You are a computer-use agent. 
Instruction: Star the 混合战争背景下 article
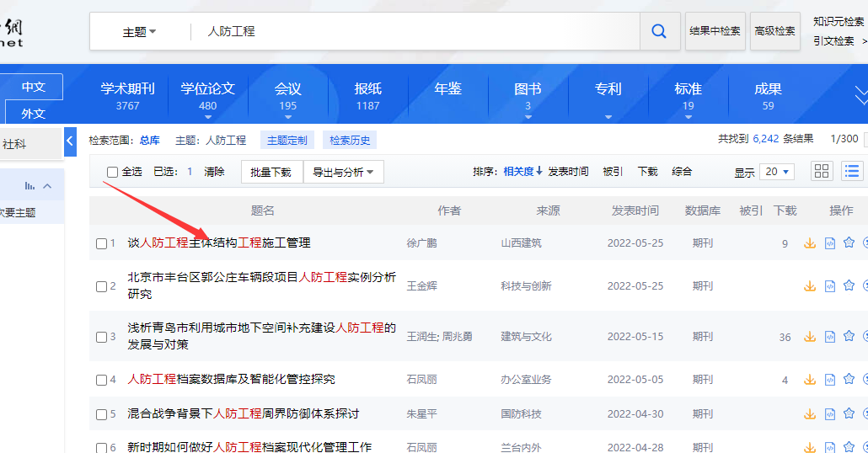pyautogui.click(x=849, y=413)
